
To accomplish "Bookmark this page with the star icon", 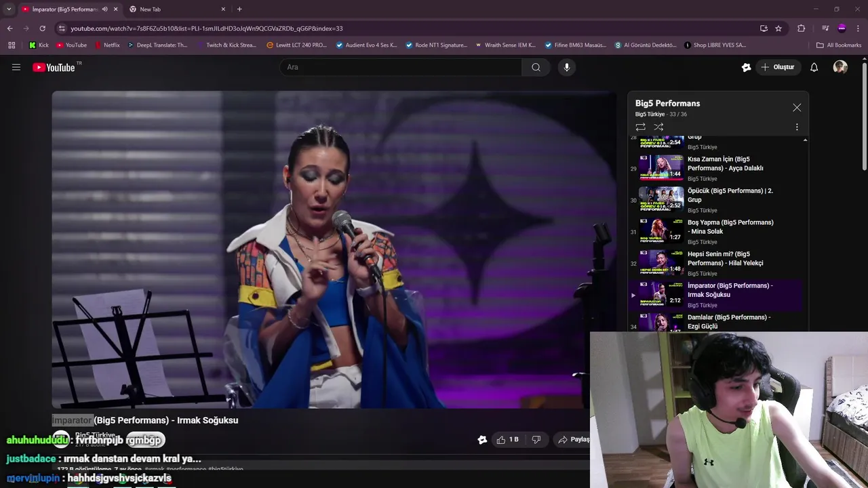I will [x=778, y=28].
